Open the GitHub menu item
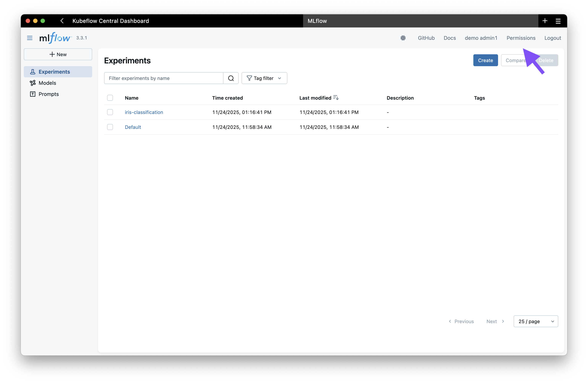This screenshot has width=588, height=383. pyautogui.click(x=426, y=38)
